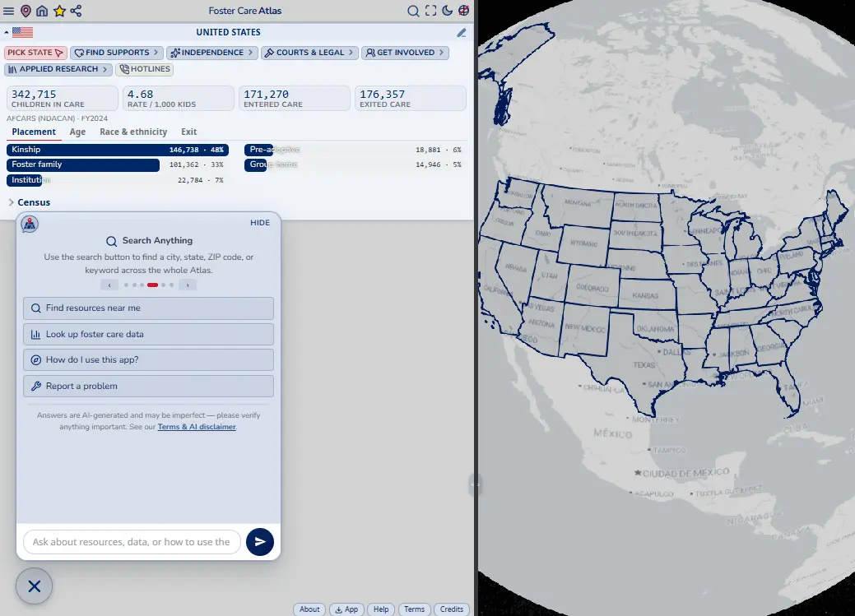
Task: Open Terms & AI disclaimer link
Action: [197, 427]
